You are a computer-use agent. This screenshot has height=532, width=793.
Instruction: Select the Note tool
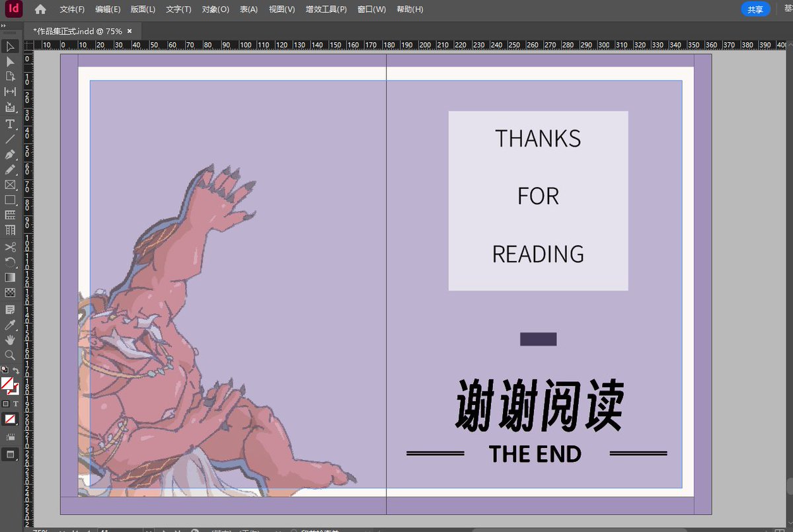(10, 309)
